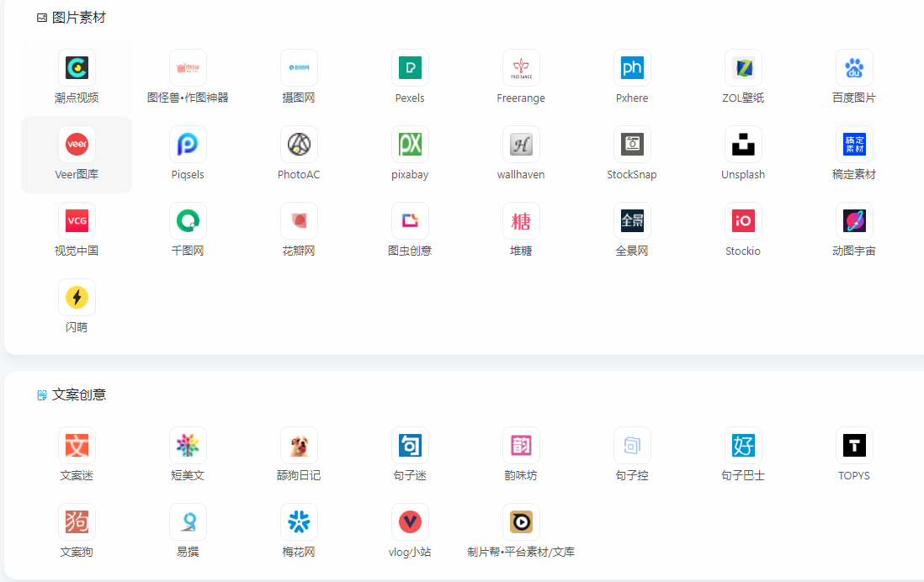Open the 句子控 icon
The image size is (924, 582).
(632, 446)
